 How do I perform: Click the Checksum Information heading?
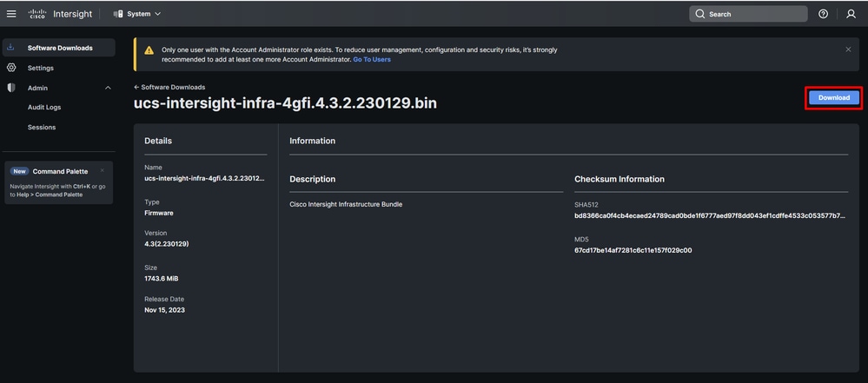coord(620,179)
